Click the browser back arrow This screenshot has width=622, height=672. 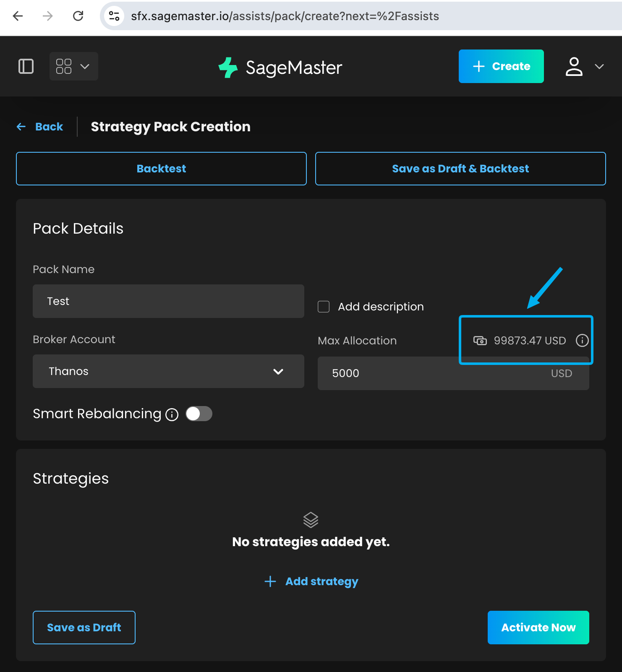[18, 16]
